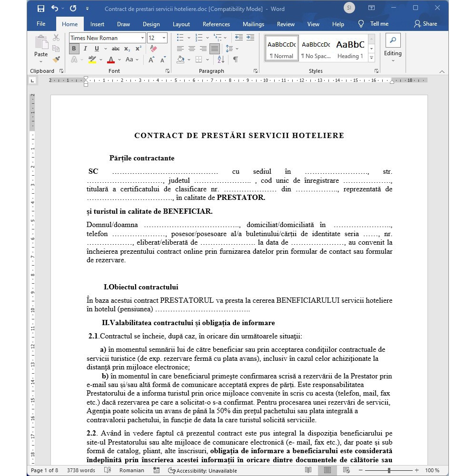This screenshot has width=476, height=476.
Task: Click the Share button
Action: pyautogui.click(x=426, y=24)
